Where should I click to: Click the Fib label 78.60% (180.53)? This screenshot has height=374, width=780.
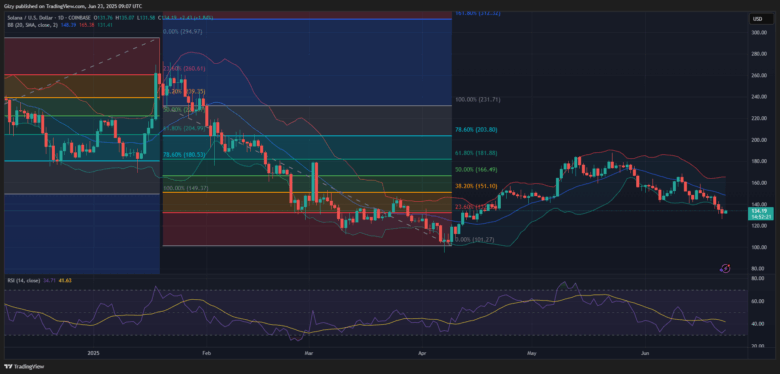tap(185, 155)
